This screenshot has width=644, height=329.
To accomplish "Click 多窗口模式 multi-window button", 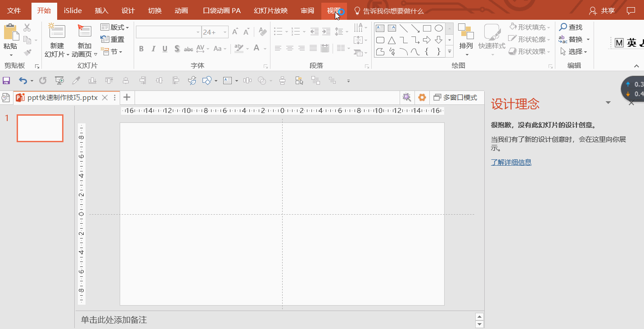I will 455,97.
